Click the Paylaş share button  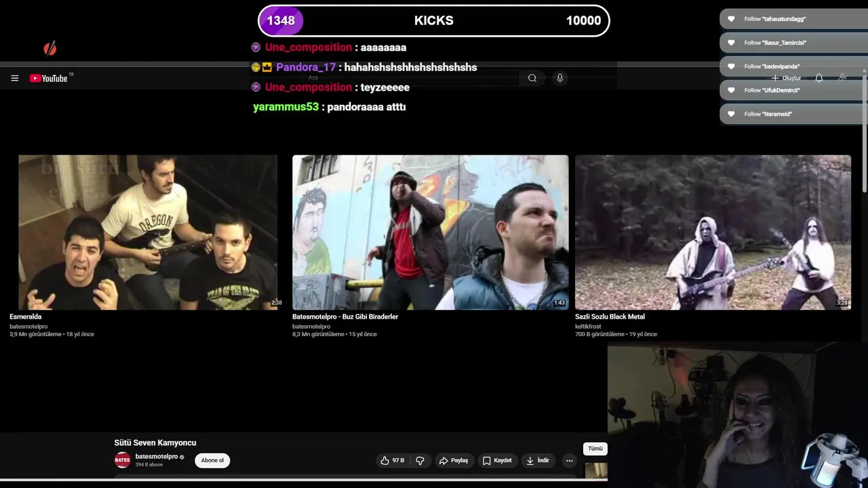click(x=453, y=460)
